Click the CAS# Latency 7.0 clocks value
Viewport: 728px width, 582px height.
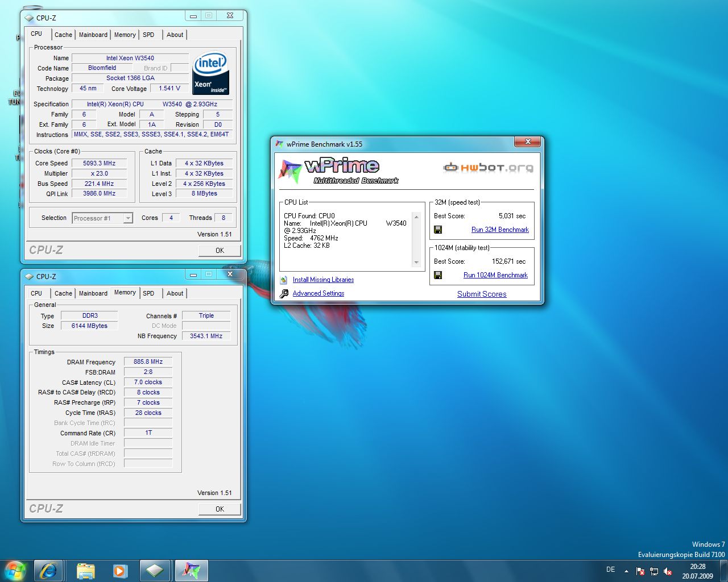coord(148,382)
